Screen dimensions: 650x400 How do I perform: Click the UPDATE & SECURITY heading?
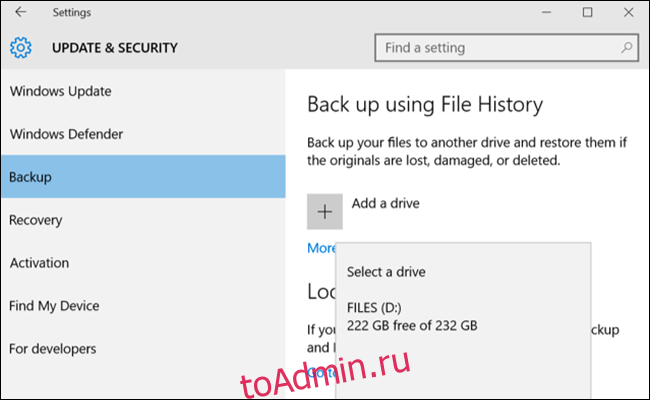tap(115, 48)
